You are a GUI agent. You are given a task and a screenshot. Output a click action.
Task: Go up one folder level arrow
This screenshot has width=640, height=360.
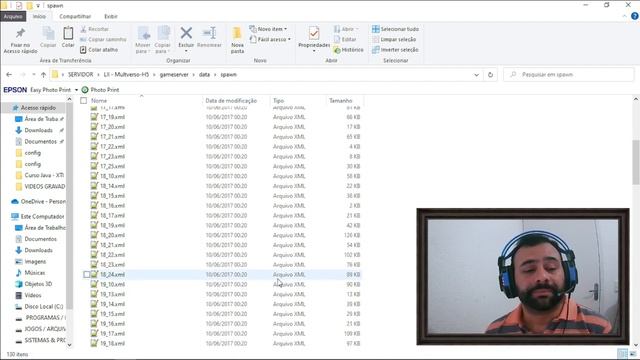pyautogui.click(x=43, y=75)
